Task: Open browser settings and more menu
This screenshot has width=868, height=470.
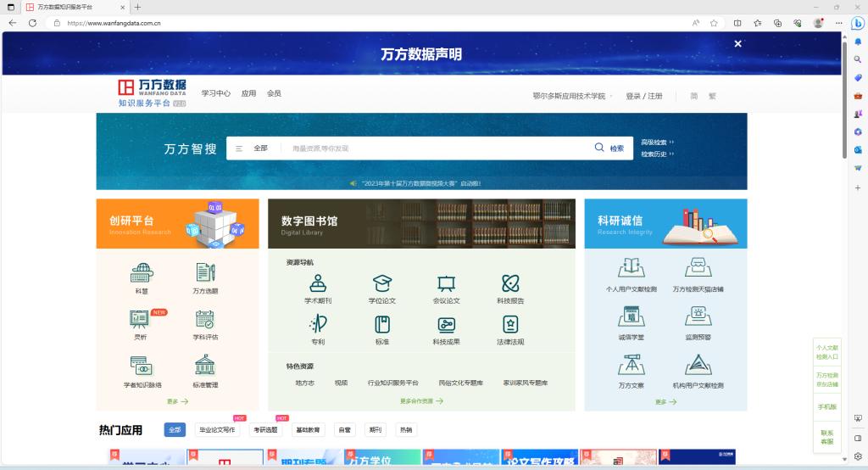Action: click(838, 23)
